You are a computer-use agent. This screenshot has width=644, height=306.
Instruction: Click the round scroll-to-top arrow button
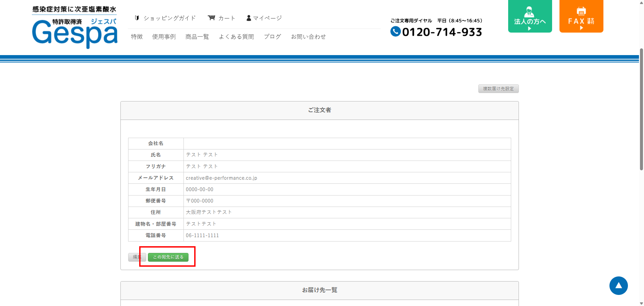coord(618,286)
